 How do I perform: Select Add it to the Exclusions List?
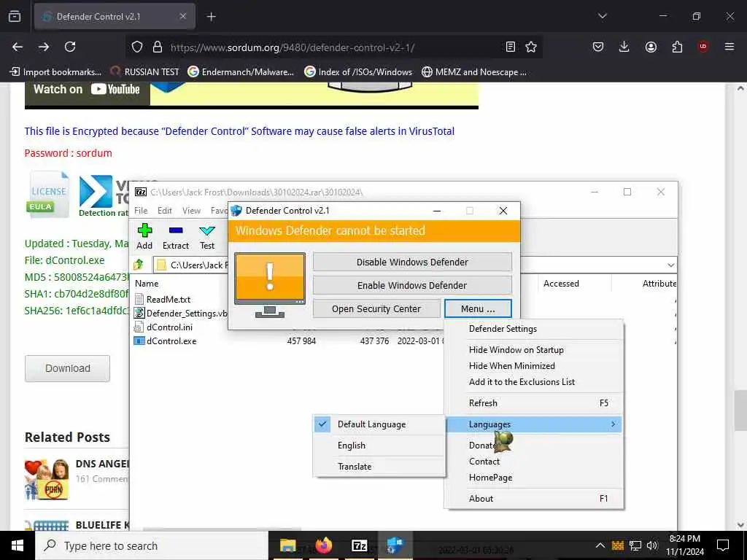point(533,382)
